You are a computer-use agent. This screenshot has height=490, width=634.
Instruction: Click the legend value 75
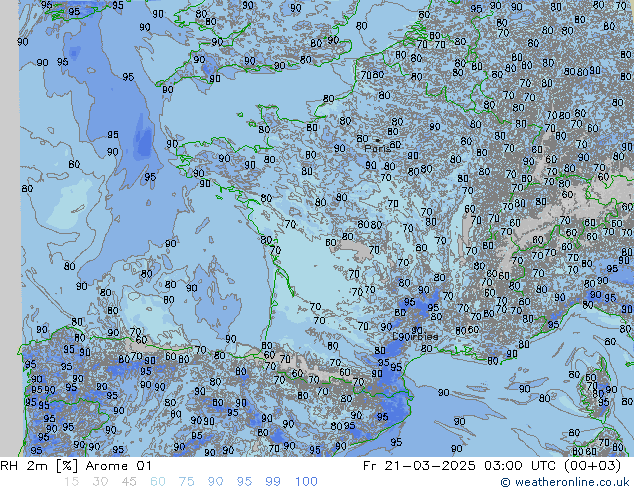(x=186, y=482)
